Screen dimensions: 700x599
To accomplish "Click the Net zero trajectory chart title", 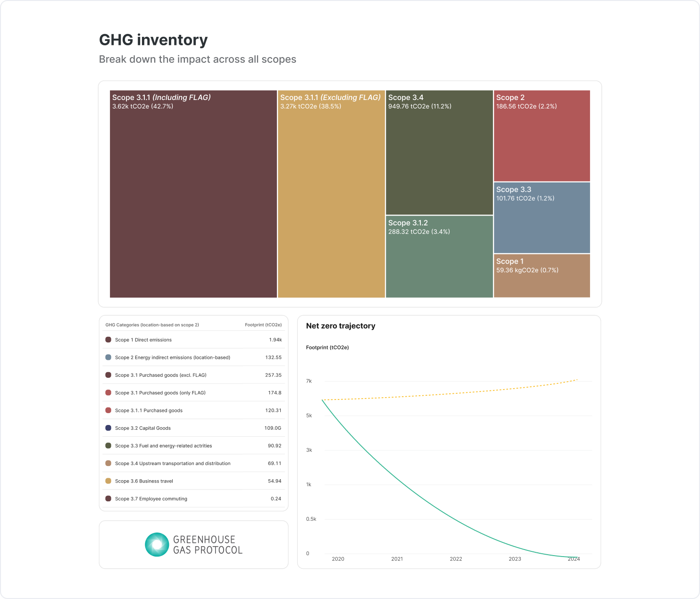I will click(x=341, y=326).
